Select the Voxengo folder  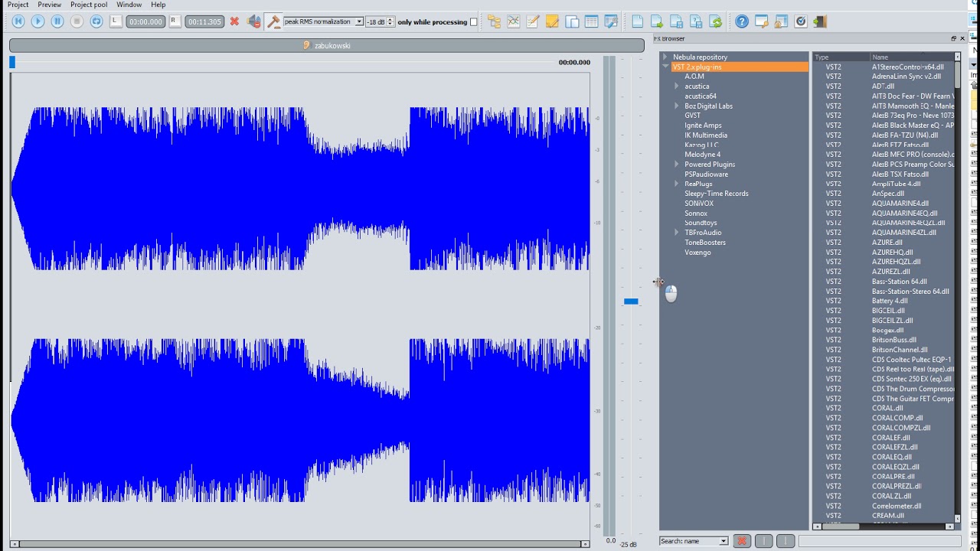click(x=697, y=253)
